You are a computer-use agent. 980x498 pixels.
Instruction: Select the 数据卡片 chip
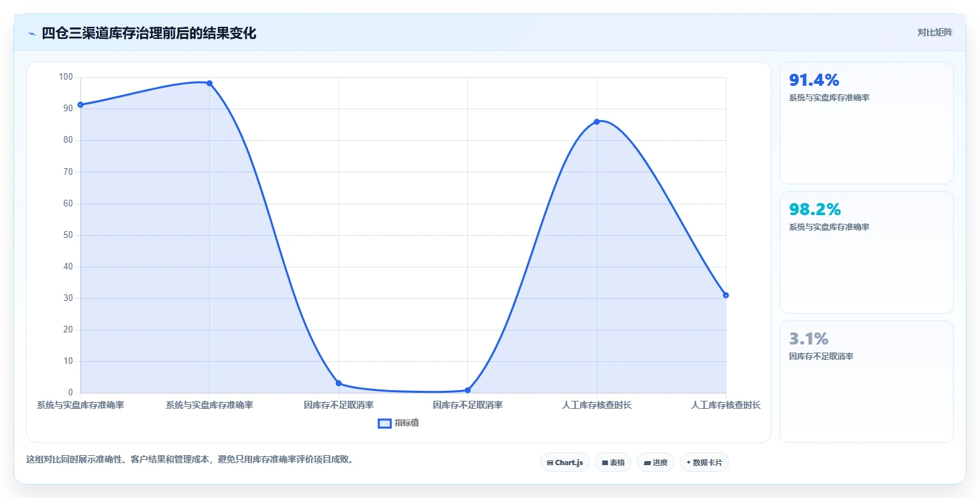(705, 462)
